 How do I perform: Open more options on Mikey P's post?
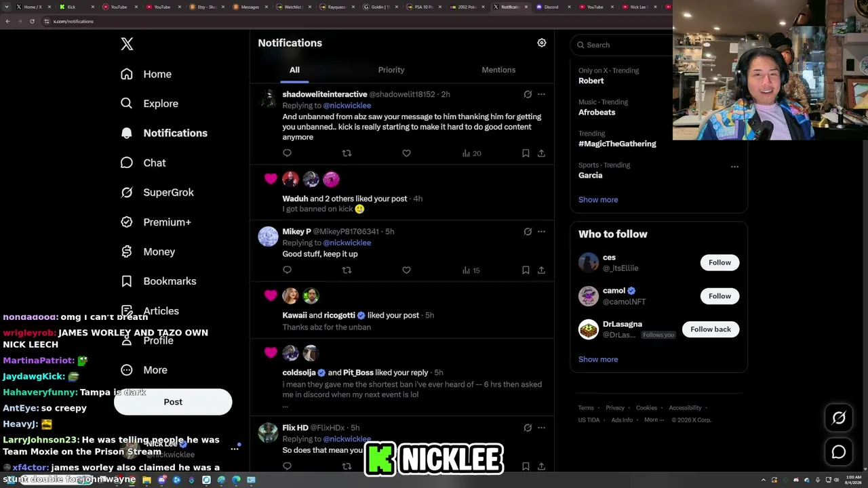pyautogui.click(x=541, y=231)
